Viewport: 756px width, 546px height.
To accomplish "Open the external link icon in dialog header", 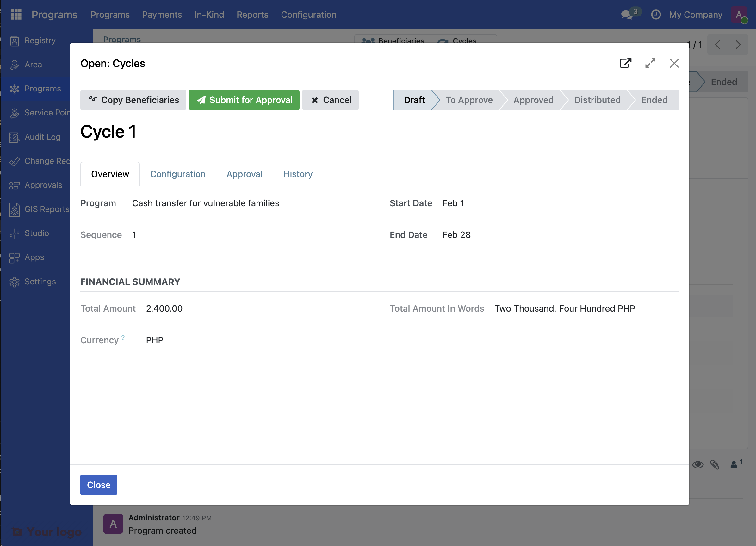I will click(x=625, y=63).
